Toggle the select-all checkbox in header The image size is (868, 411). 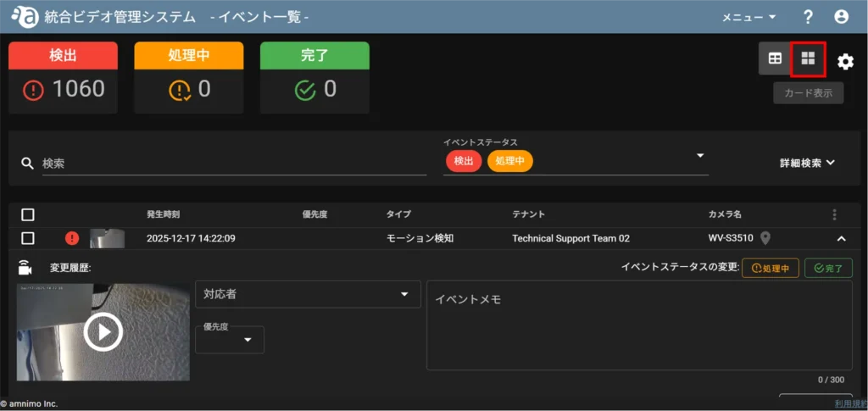tap(28, 214)
